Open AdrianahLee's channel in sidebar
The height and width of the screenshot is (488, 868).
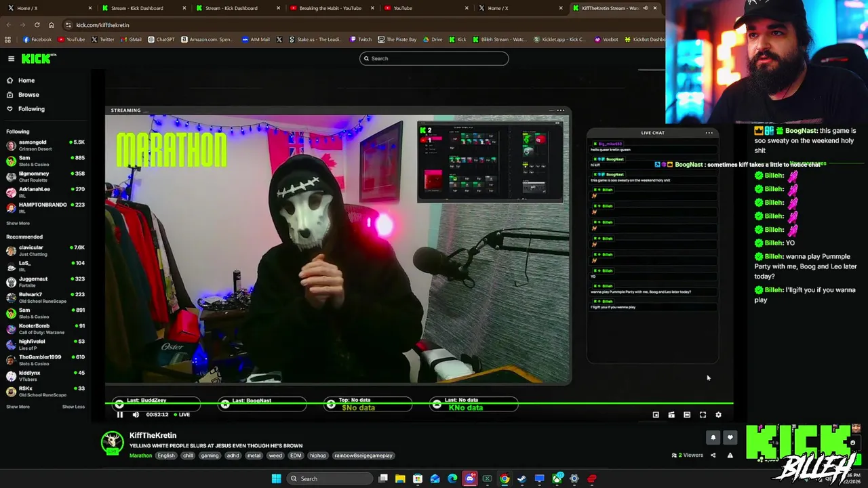(45, 192)
